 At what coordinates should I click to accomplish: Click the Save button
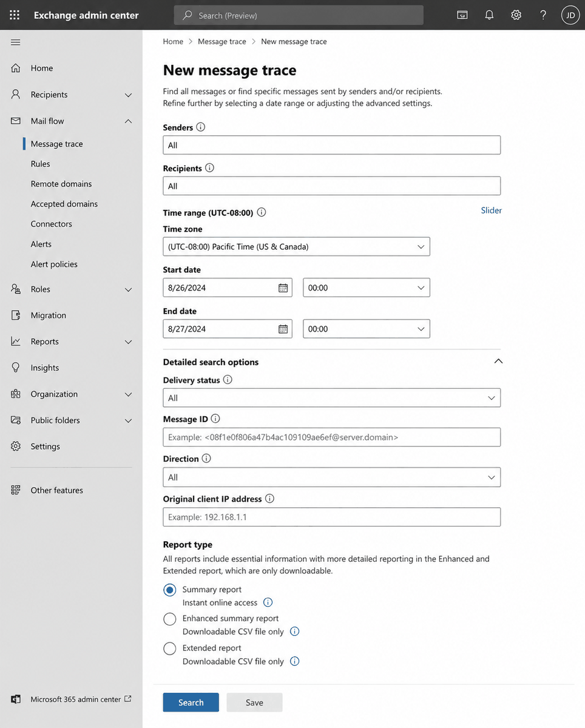click(254, 703)
